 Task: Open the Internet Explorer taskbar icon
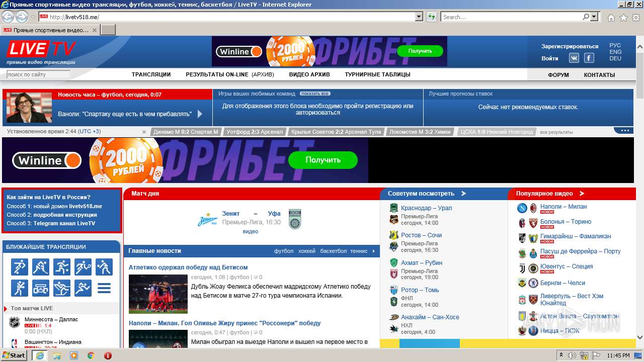point(39,355)
